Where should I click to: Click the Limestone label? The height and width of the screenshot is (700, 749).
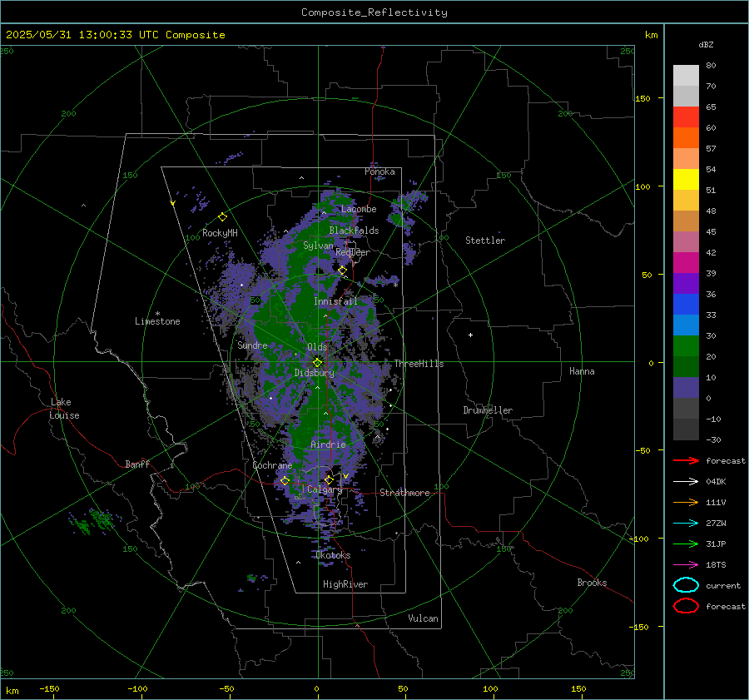(x=157, y=321)
